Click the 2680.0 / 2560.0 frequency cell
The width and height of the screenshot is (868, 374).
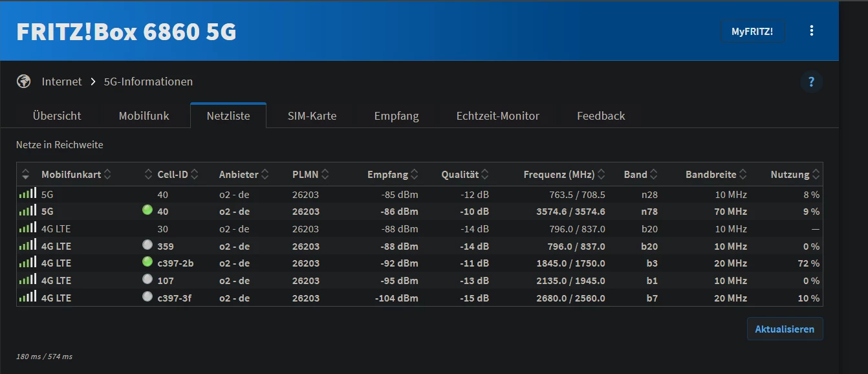tap(571, 298)
